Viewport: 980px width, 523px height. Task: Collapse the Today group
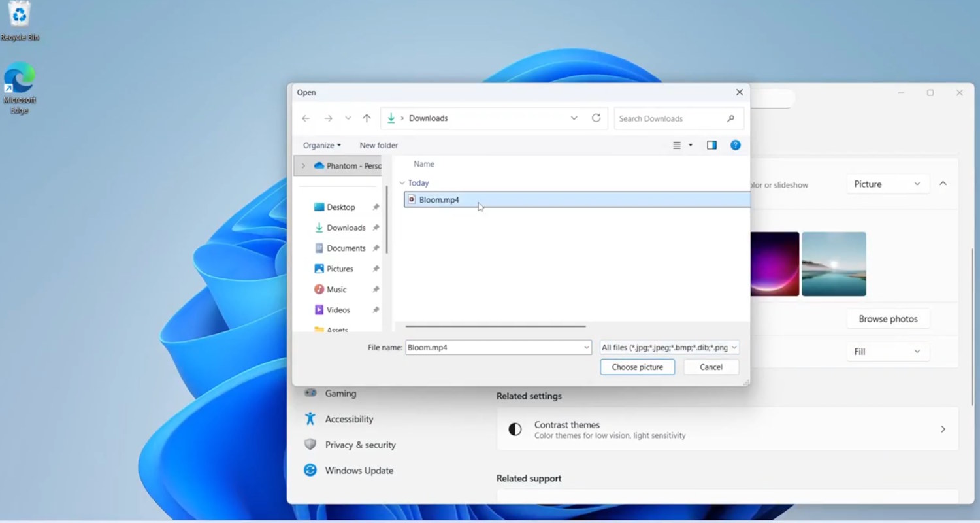click(x=402, y=183)
